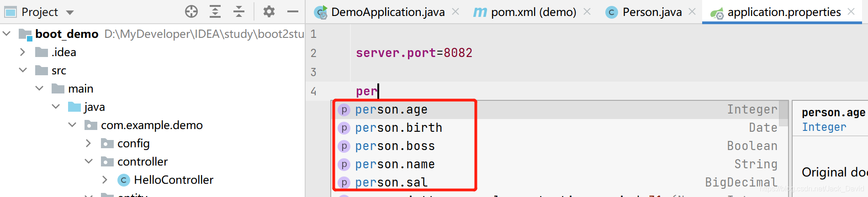868x197 pixels.
Task: Expand the .idea folder
Action: click(23, 52)
